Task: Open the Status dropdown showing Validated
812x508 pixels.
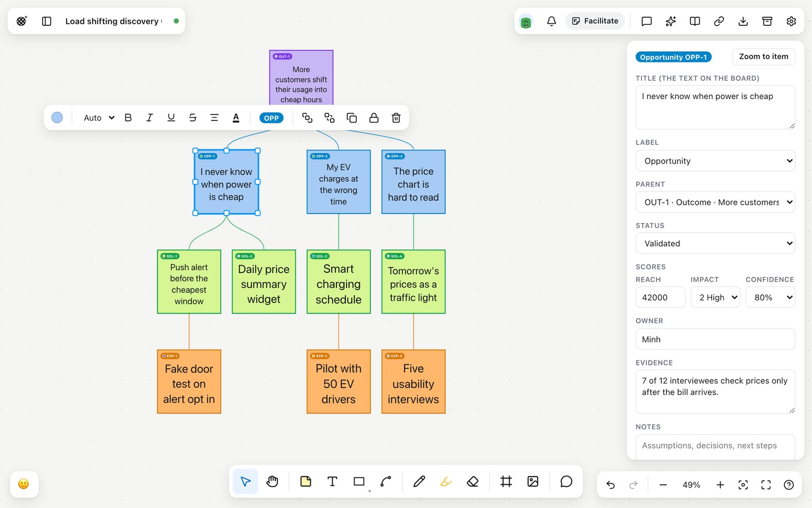Action: pyautogui.click(x=715, y=243)
